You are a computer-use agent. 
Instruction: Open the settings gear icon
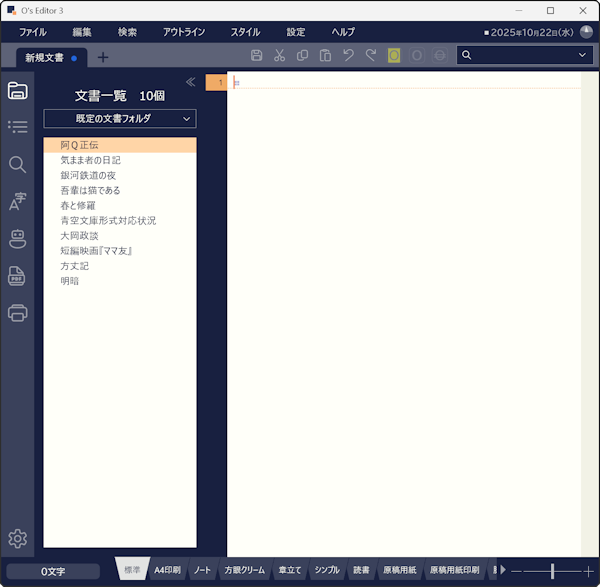pyautogui.click(x=17, y=539)
